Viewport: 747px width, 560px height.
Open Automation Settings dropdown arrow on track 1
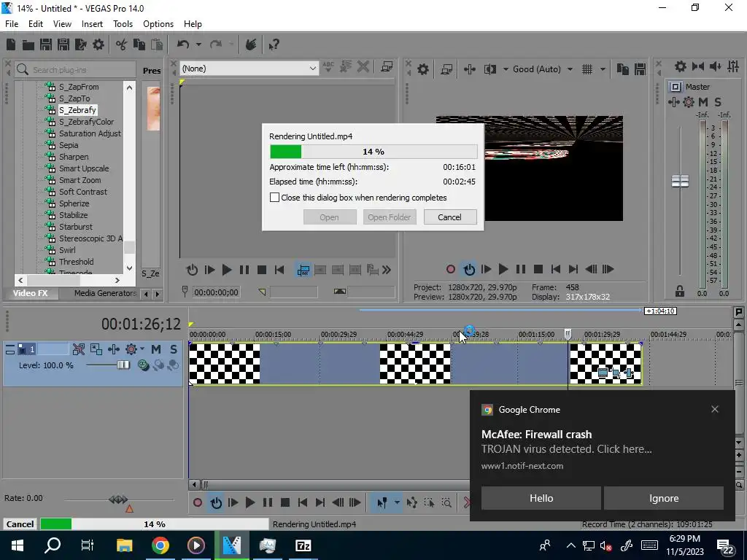coord(142,349)
